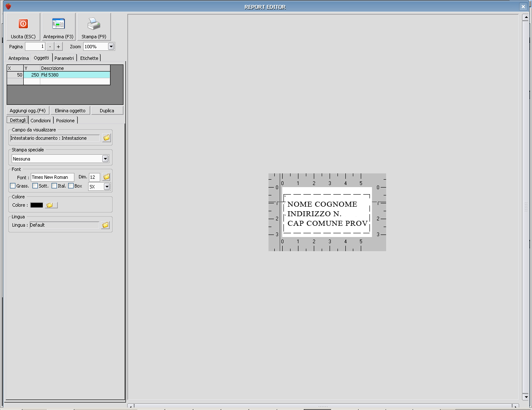Click the Pagina number field
The height and width of the screenshot is (410, 532).
(35, 47)
